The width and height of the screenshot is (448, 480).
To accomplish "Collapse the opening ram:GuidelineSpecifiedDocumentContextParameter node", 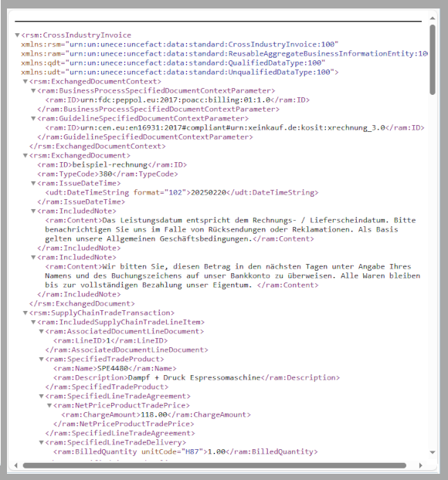I will [34, 119].
